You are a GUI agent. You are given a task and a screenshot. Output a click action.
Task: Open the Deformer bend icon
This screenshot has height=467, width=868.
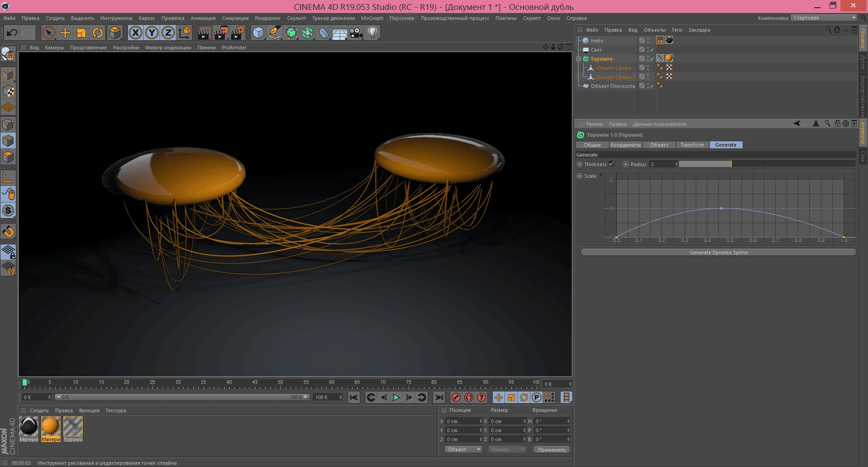324,33
